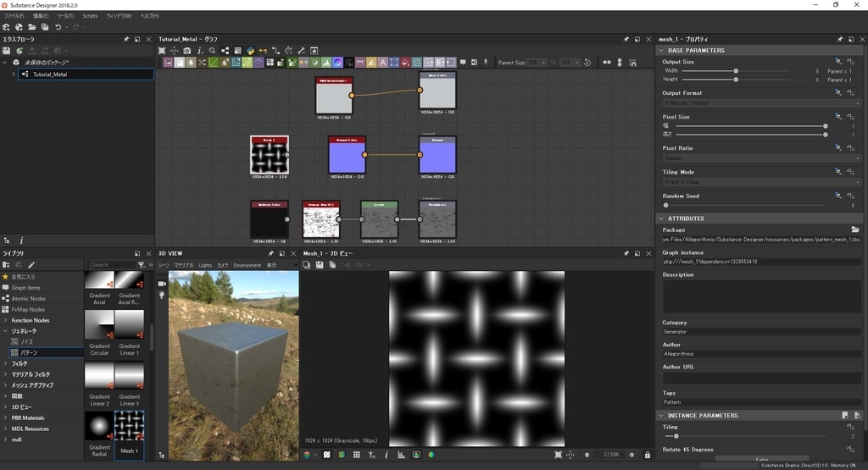Open the Parent Size width dropdown

[x=537, y=63]
